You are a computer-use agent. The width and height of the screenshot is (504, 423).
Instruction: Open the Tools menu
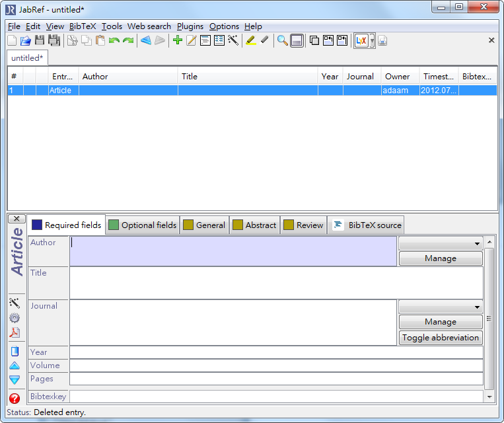[112, 26]
